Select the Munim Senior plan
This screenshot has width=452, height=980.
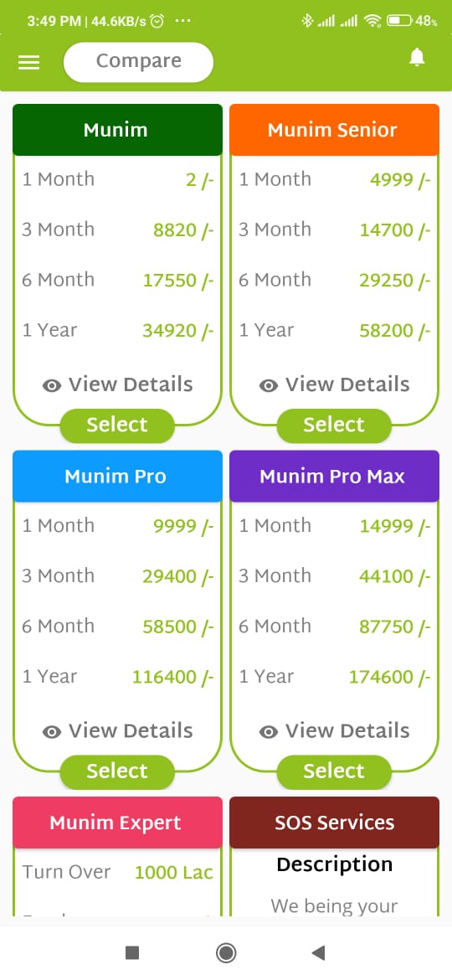(334, 425)
